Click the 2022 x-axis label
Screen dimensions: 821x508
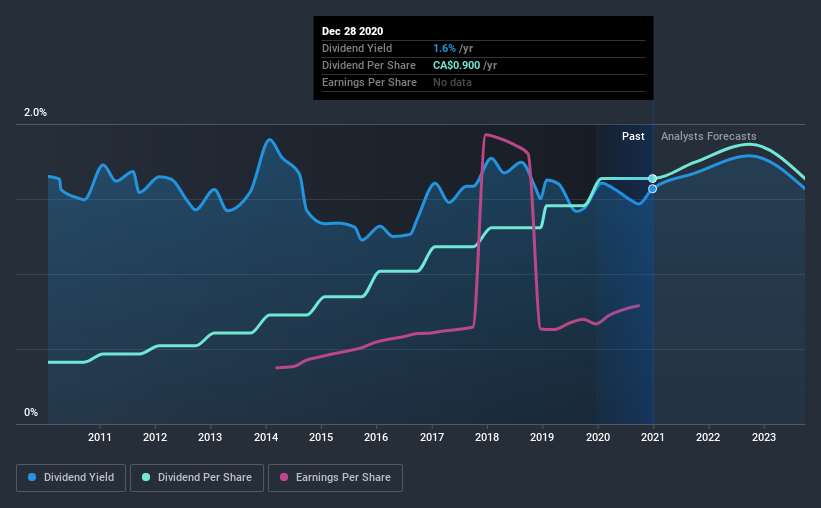[708, 437]
